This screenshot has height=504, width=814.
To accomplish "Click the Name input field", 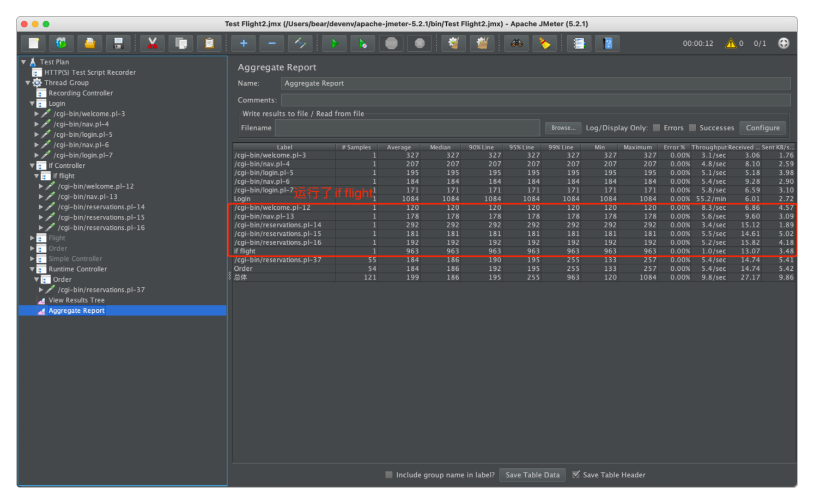I will tap(536, 83).
